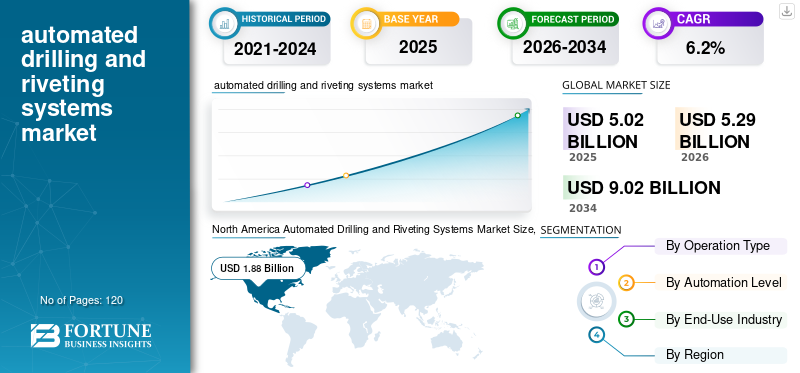Screen dimensions: 800x373
Task: Select the By Automation Level segment
Action: pyautogui.click(x=720, y=282)
